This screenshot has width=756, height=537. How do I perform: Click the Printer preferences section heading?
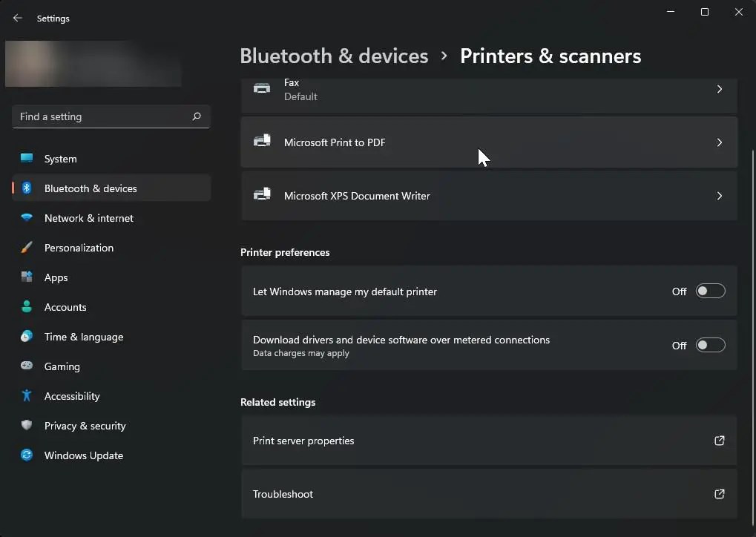285,252
